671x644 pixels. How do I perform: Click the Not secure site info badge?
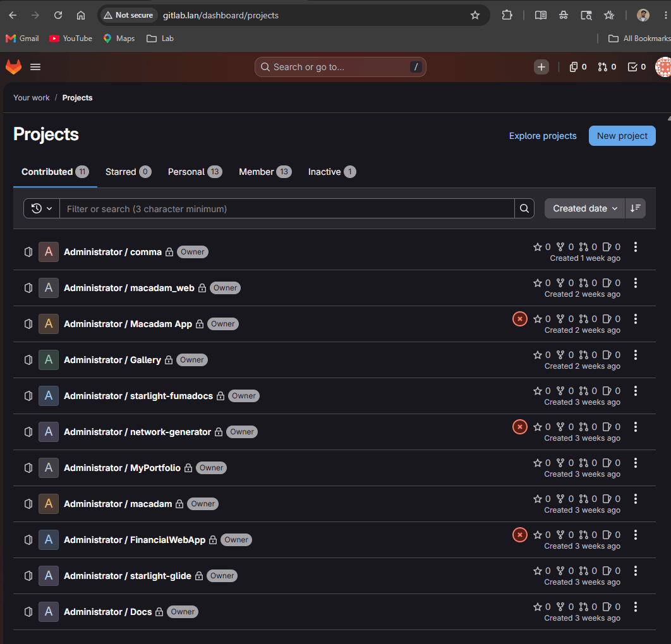(128, 15)
